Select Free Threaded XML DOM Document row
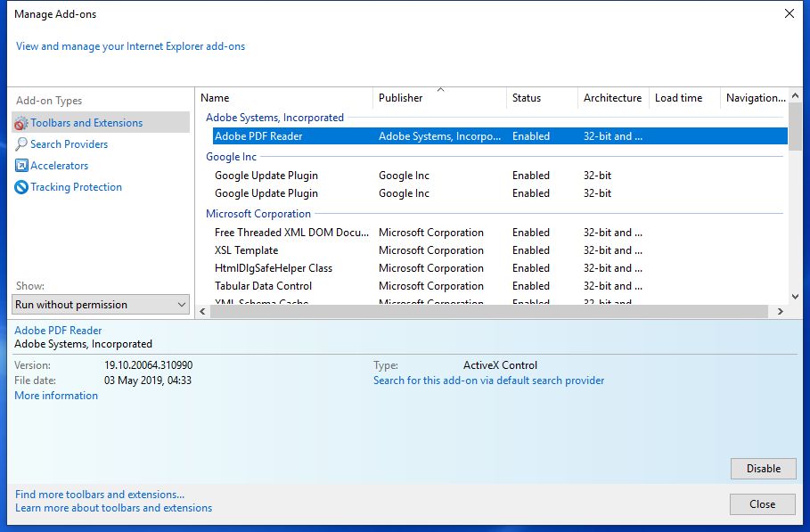Viewport: 810px width, 532px height. [x=500, y=233]
